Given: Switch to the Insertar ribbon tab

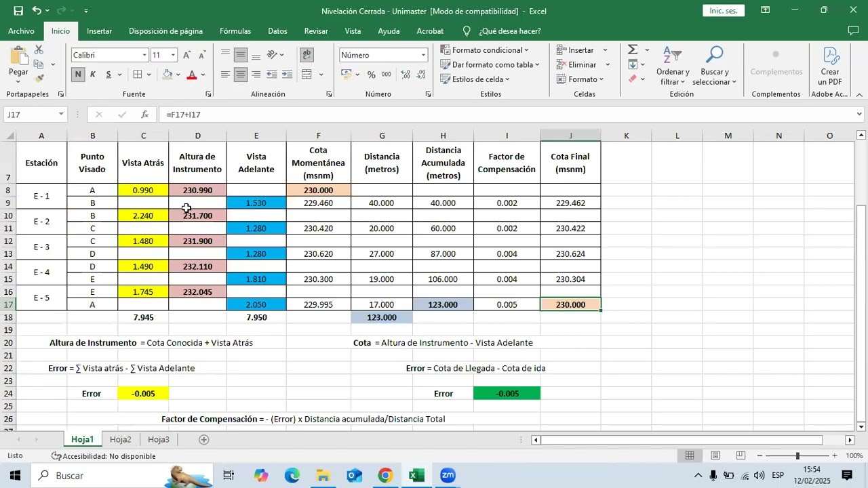Looking at the screenshot, I should click(100, 31).
